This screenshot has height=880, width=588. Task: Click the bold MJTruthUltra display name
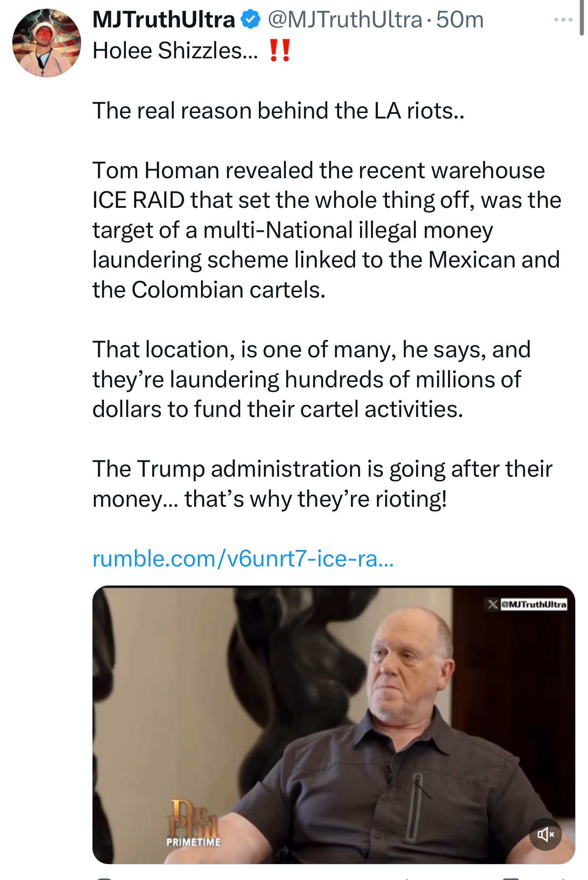click(x=164, y=20)
